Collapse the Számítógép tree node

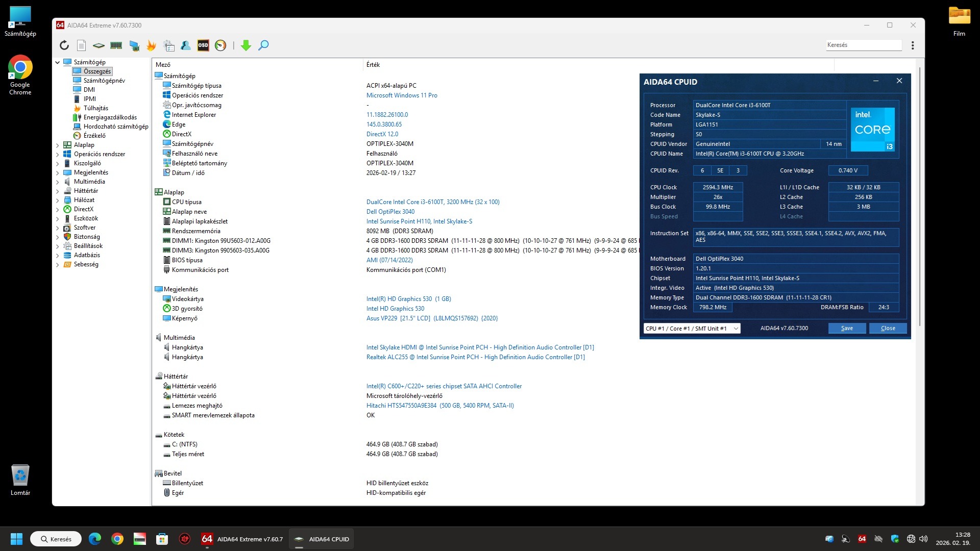[58, 62]
